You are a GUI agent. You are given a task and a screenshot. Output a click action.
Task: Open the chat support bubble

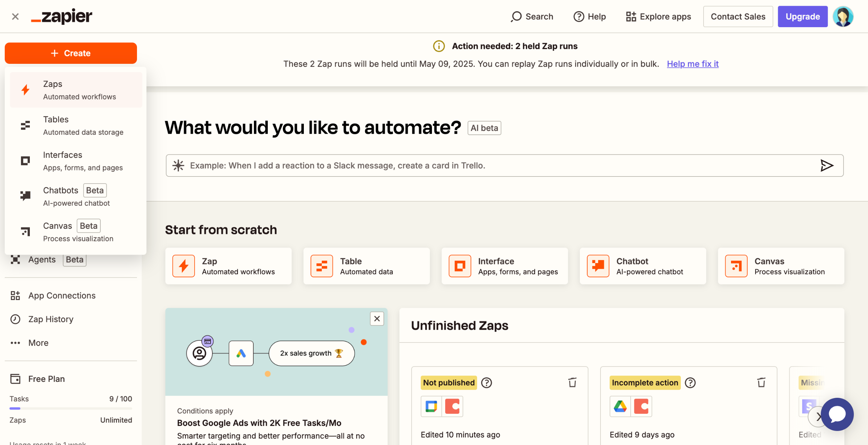click(x=837, y=414)
